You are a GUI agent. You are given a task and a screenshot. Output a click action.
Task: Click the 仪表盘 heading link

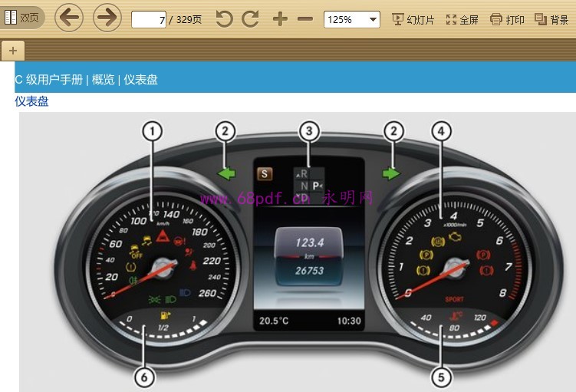pyautogui.click(x=31, y=101)
